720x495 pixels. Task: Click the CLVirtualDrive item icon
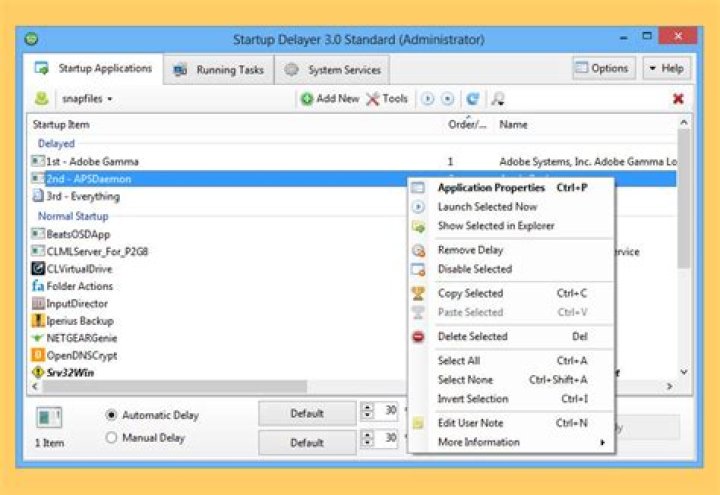[x=38, y=268]
